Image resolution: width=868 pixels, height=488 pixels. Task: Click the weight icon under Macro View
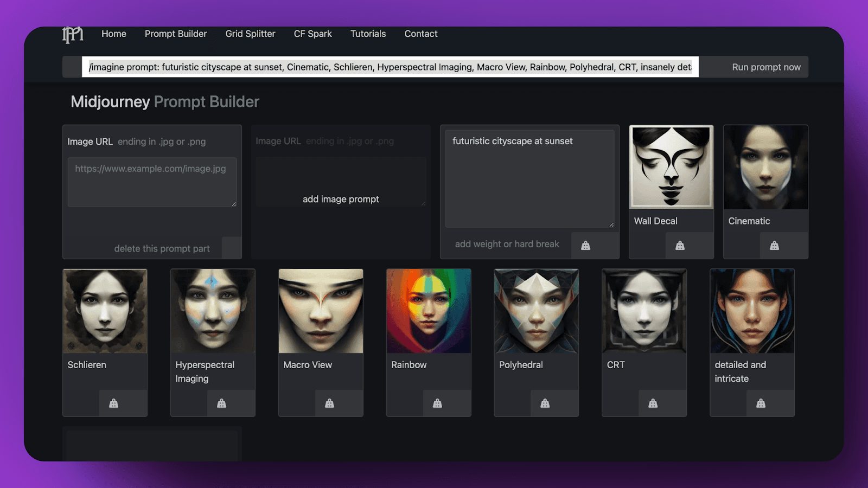pyautogui.click(x=329, y=403)
